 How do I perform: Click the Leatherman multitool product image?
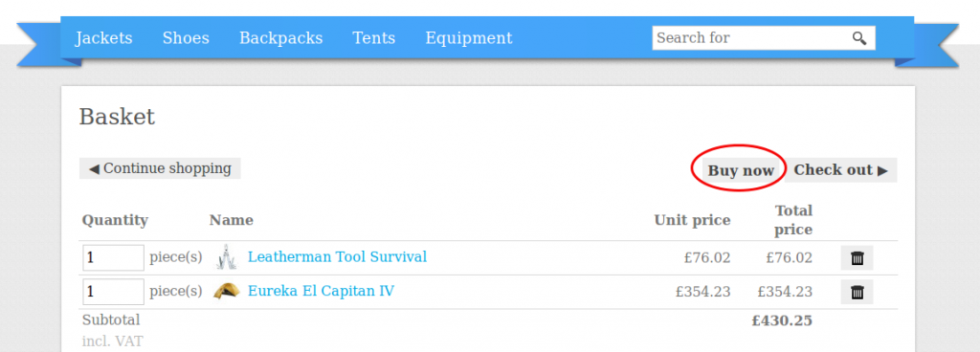(226, 257)
